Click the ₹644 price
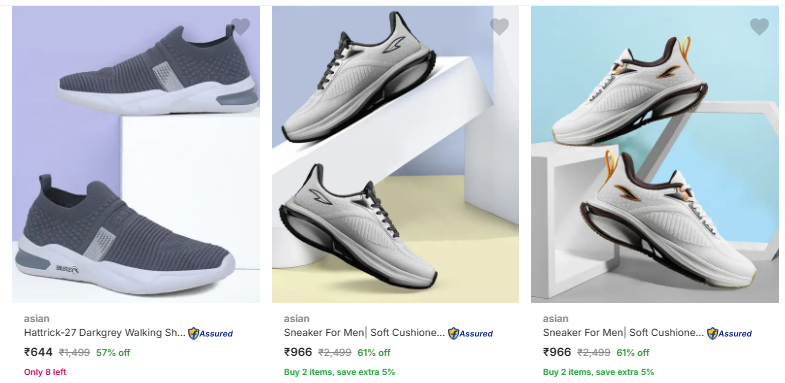The height and width of the screenshot is (383, 785). (38, 352)
